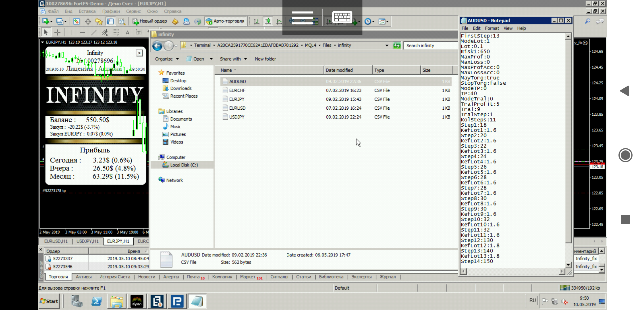Select the Text A tool
Image resolution: width=644 pixels, height=310 pixels.
(x=127, y=32)
